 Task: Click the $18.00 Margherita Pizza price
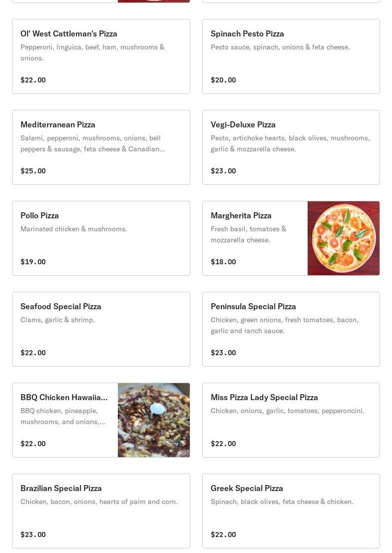pyautogui.click(x=224, y=262)
